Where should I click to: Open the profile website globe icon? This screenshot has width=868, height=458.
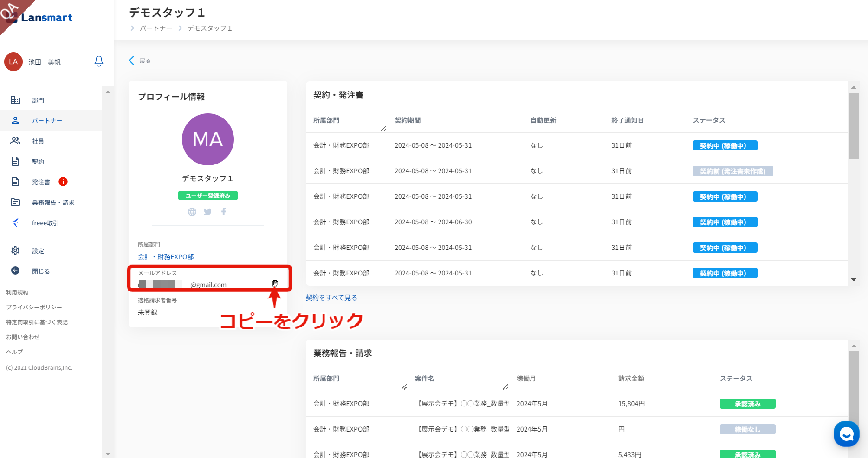[x=192, y=212]
